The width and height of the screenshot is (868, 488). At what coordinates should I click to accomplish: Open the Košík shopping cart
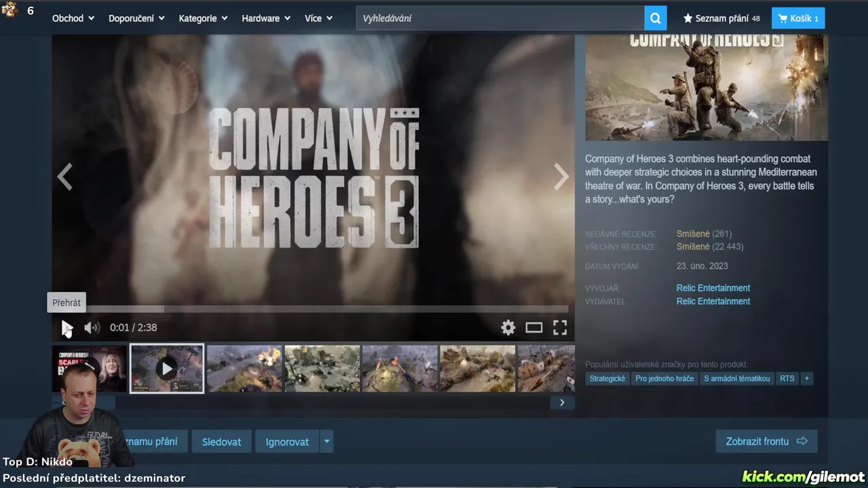coord(798,18)
